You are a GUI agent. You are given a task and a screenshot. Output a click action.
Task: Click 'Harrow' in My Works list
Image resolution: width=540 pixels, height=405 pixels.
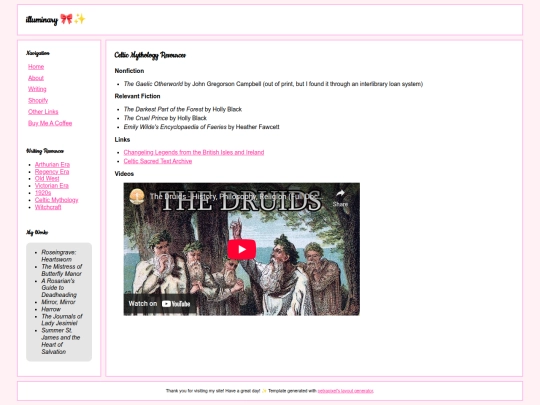pos(51,309)
